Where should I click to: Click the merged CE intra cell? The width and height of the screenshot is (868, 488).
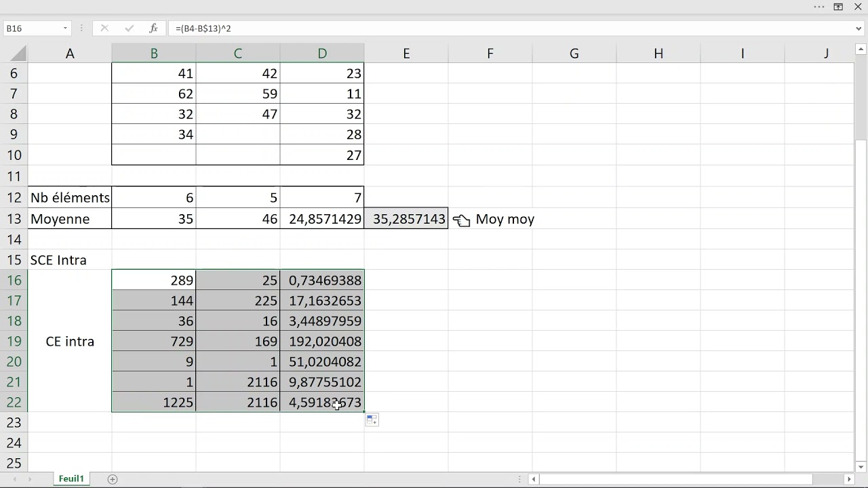point(70,341)
